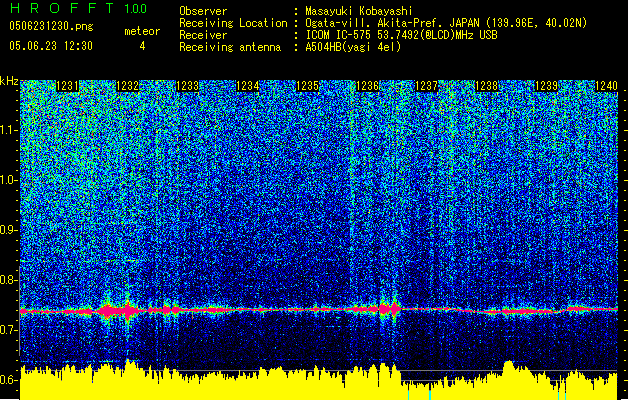Click the Observer field label
Image resolution: width=629 pixels, height=400 pixels.
203,11
